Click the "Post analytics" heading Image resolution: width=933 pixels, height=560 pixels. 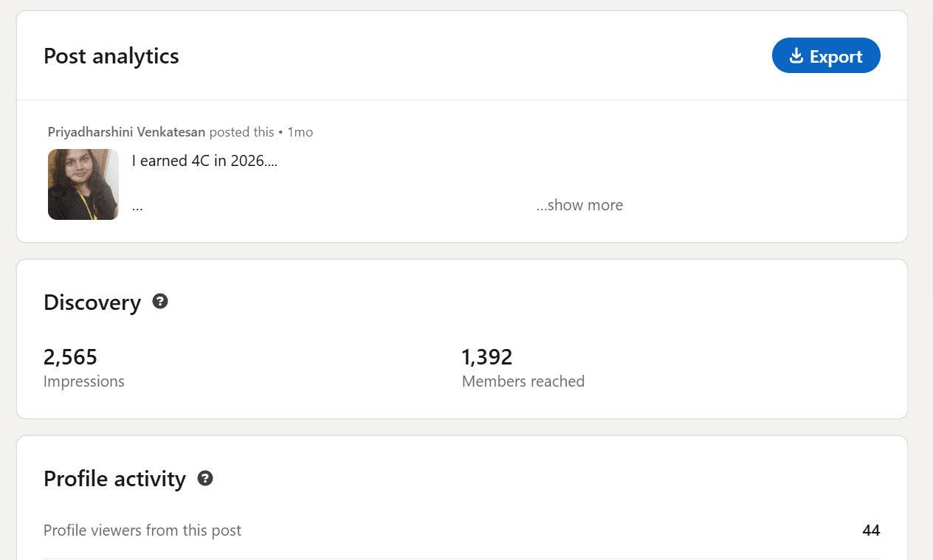click(111, 56)
